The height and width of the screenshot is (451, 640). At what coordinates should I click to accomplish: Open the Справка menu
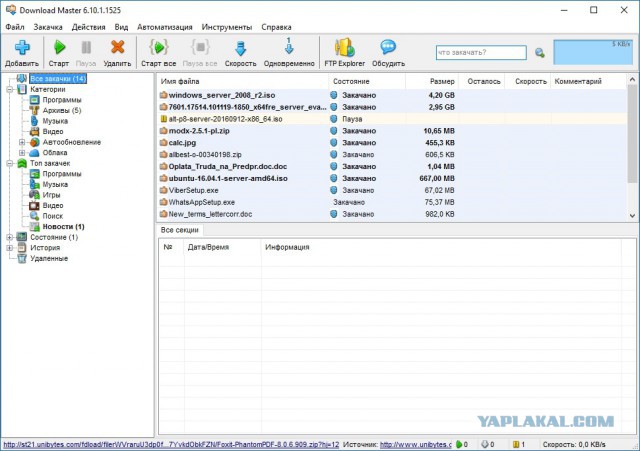[x=276, y=27]
